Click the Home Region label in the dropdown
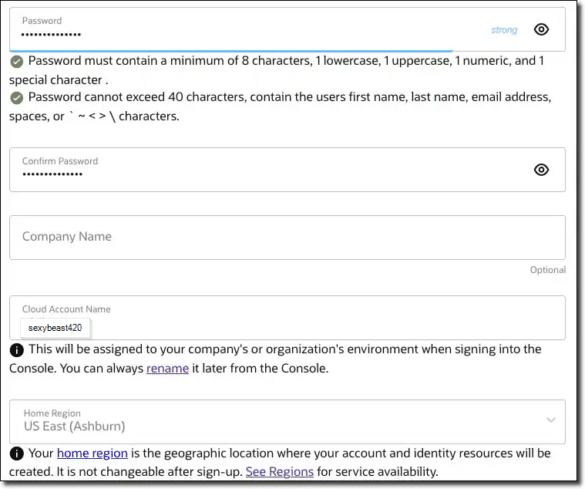 click(52, 413)
